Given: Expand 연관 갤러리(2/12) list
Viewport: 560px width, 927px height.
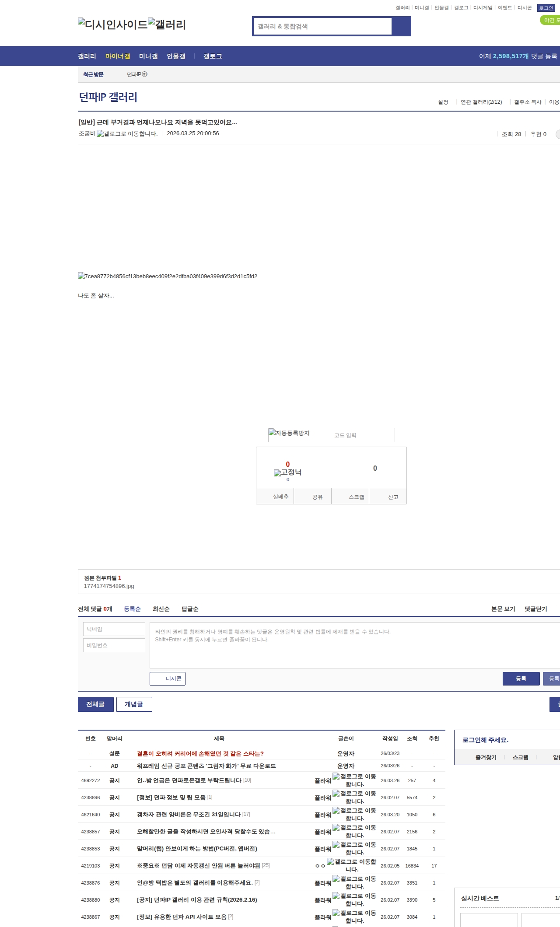Looking at the screenshot, I should coord(481,102).
